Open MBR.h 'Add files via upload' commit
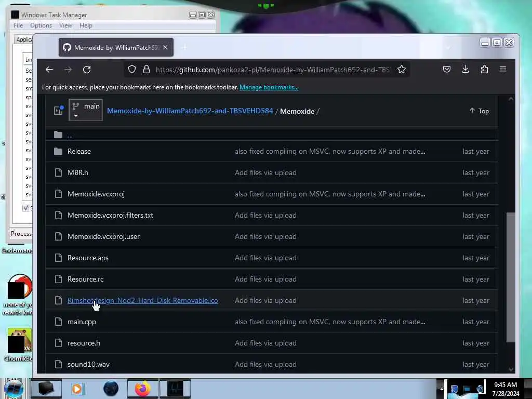532x399 pixels. 265,172
